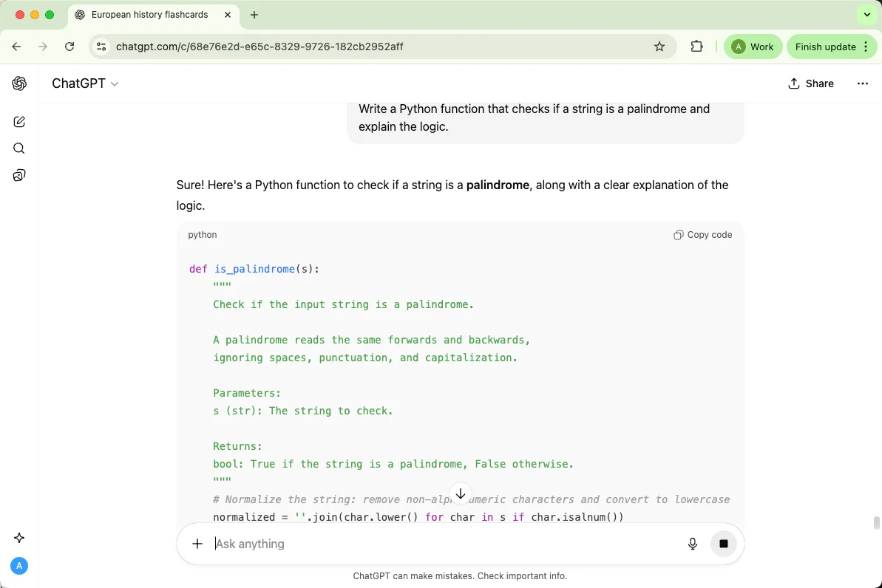Viewport: 882px width, 588px height.
Task: Expand the tab search dropdown arrow
Action: tap(867, 15)
